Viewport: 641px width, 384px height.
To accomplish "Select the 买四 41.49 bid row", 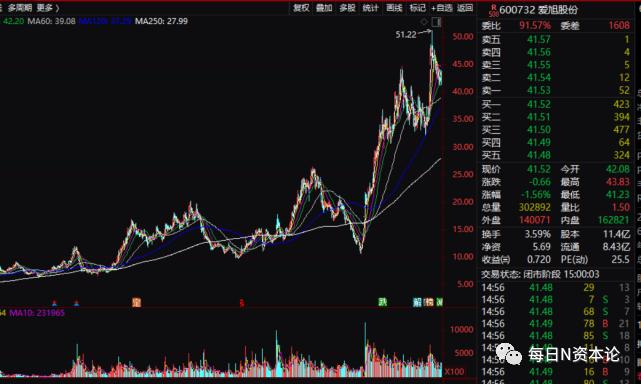I will click(556, 143).
